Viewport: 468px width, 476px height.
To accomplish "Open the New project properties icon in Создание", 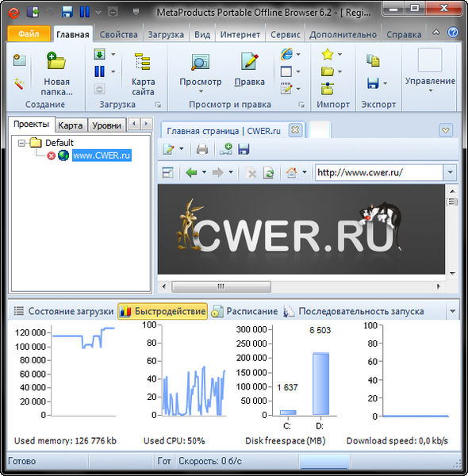I will (x=20, y=59).
